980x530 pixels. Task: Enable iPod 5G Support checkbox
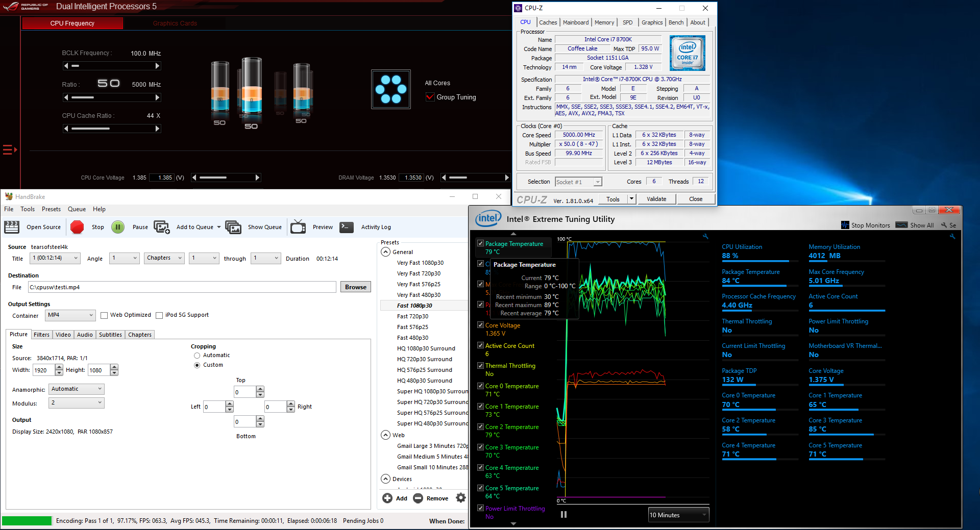pyautogui.click(x=159, y=315)
